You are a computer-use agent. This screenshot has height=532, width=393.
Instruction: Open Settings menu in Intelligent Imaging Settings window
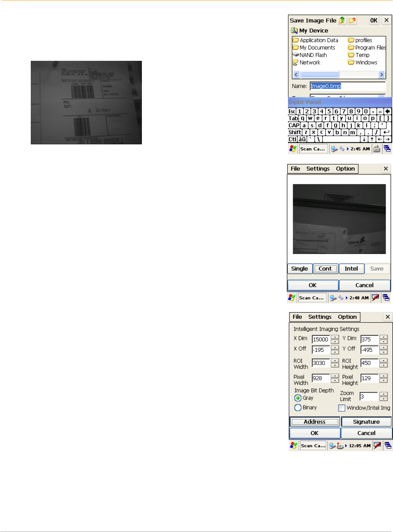[320, 317]
